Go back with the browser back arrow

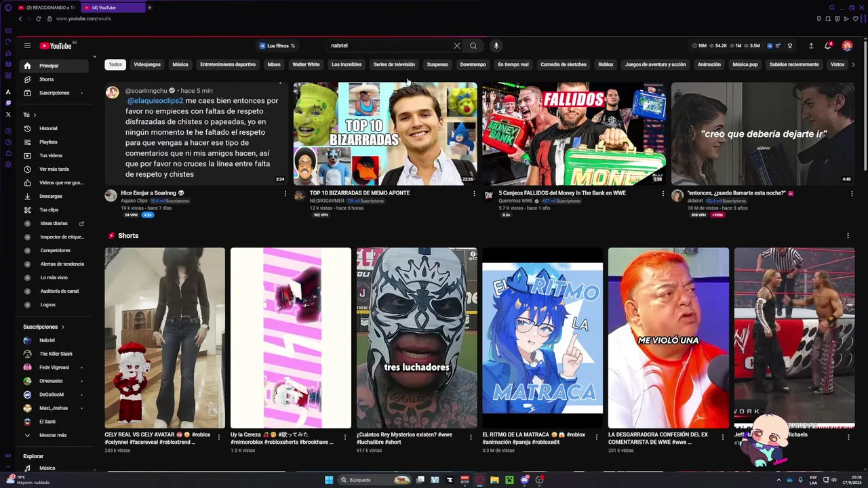click(x=20, y=18)
